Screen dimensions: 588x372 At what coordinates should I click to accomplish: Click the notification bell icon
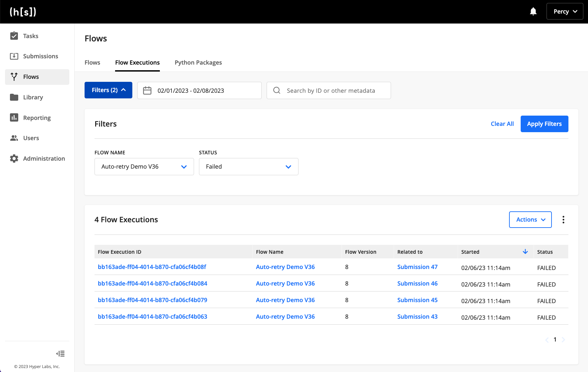(x=533, y=12)
